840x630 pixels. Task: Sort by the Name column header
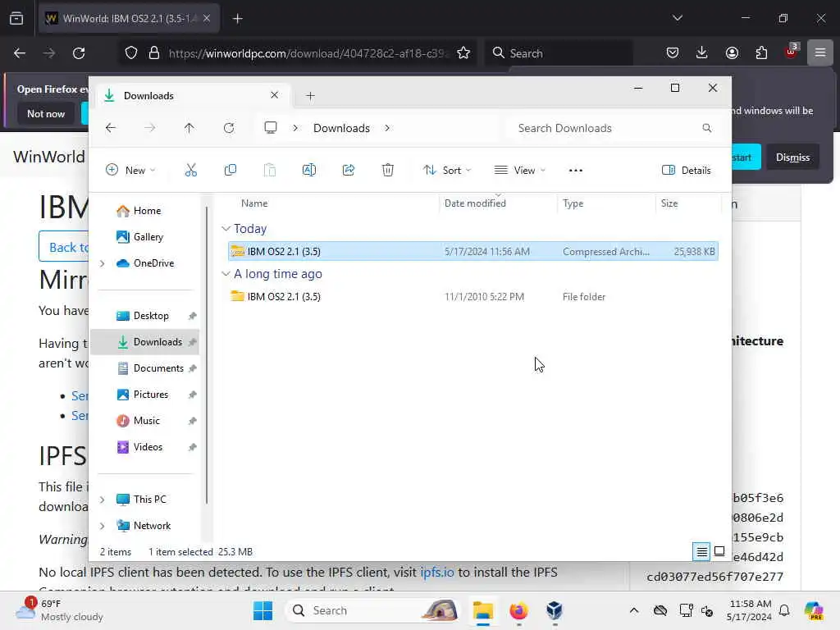254,203
